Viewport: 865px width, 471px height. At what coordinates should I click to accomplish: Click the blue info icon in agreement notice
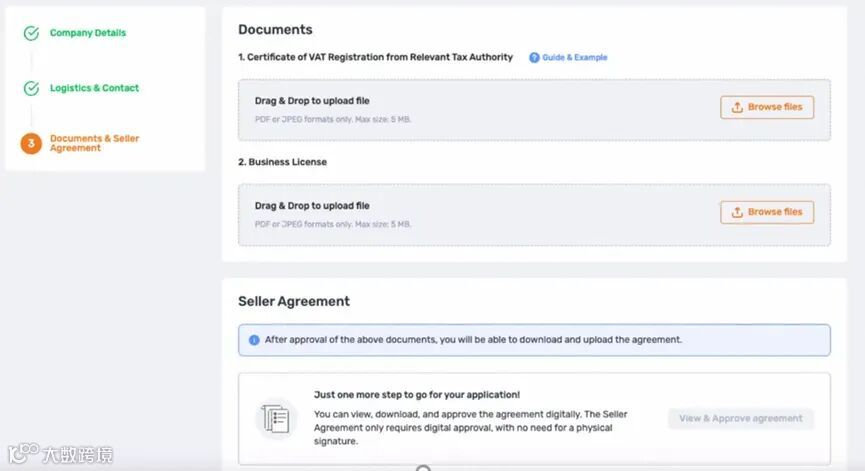tap(254, 340)
